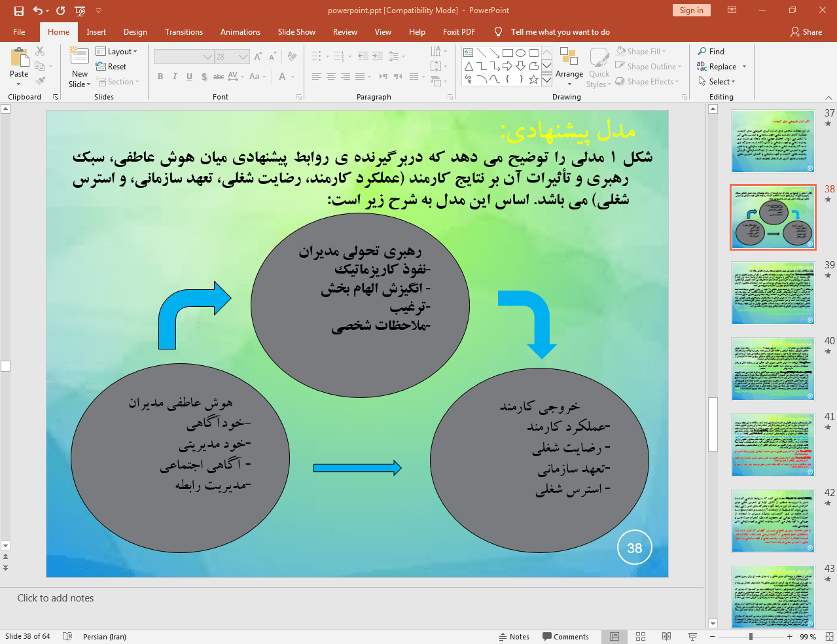This screenshot has width=837, height=644.
Task: Open the Animations tab
Action: click(240, 31)
